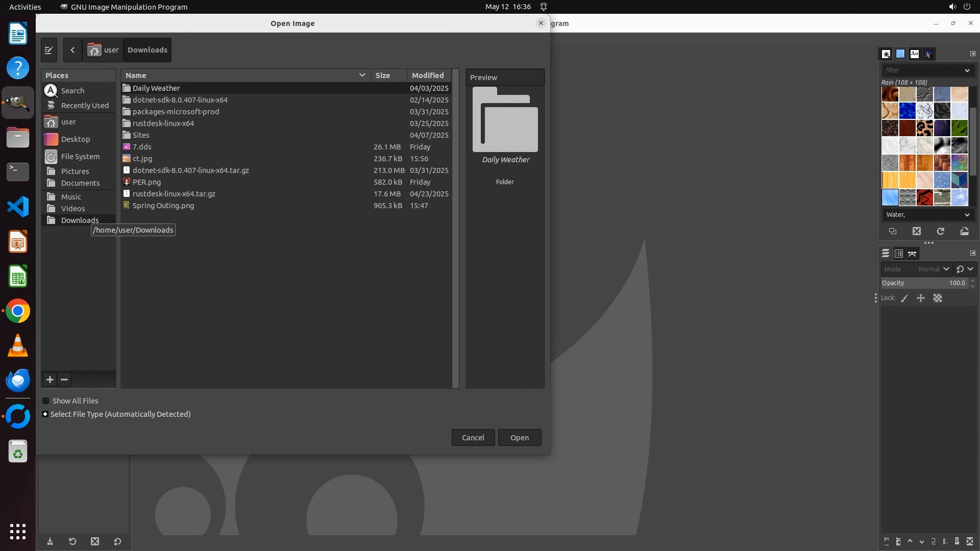Open the layer Mode dropdown
The height and width of the screenshot is (551, 980).
[x=916, y=269]
